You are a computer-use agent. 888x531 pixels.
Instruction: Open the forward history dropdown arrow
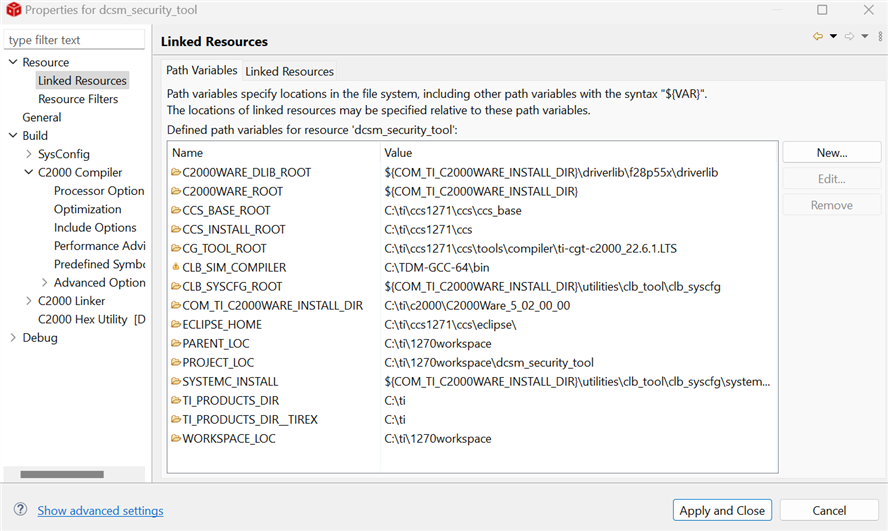click(x=865, y=36)
